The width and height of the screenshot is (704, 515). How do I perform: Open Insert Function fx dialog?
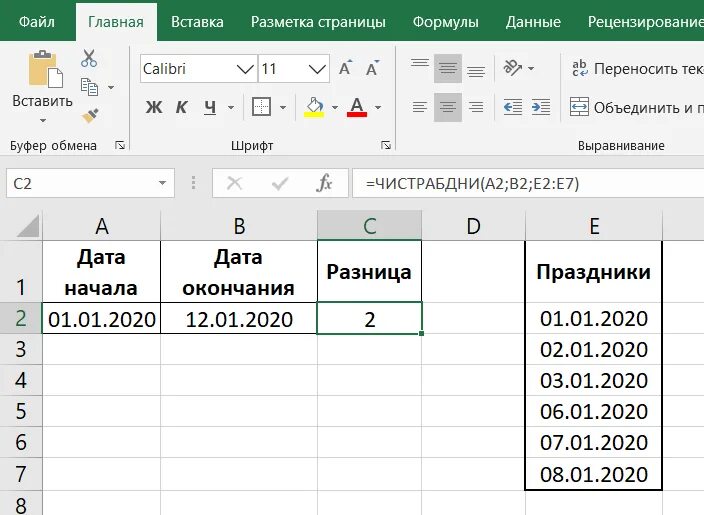(x=324, y=183)
